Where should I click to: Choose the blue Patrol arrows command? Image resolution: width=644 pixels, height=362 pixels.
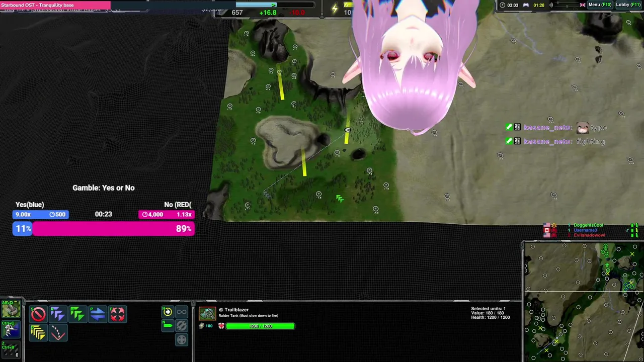97,314
